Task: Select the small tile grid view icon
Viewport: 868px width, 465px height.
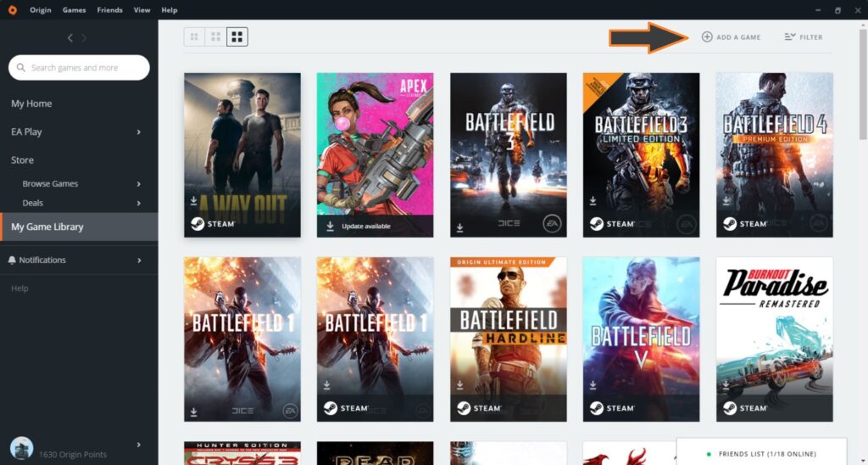Action: coord(194,36)
